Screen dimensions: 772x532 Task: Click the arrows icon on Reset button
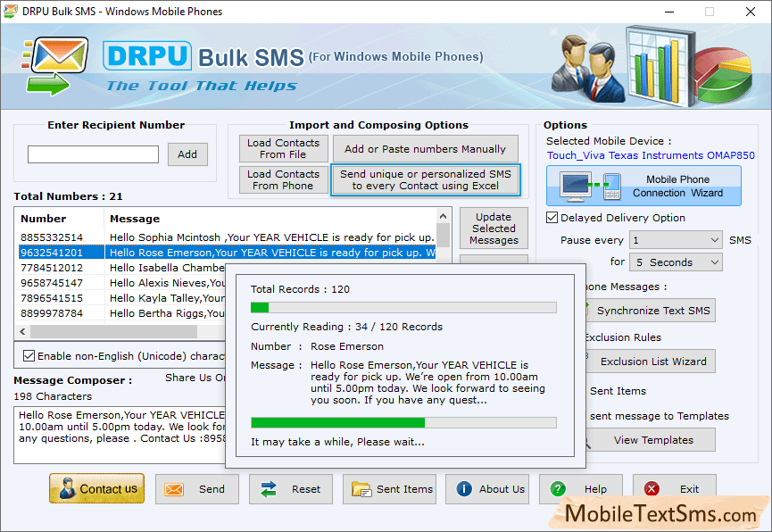coord(269,489)
